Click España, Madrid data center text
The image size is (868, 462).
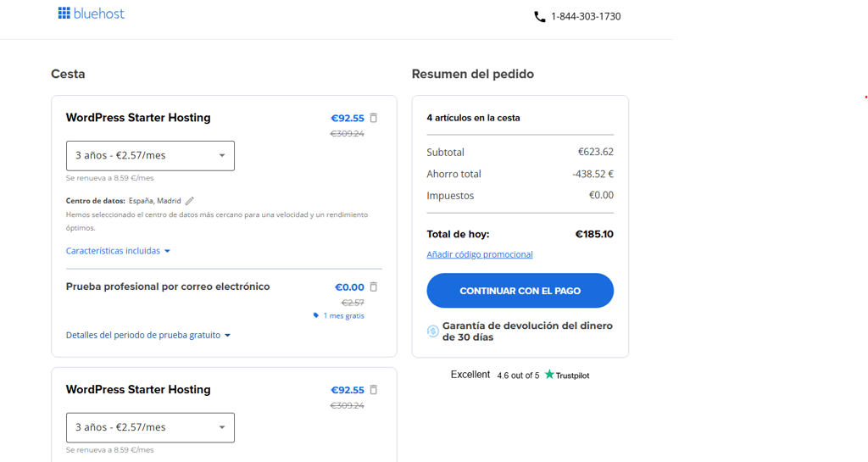[x=155, y=201]
